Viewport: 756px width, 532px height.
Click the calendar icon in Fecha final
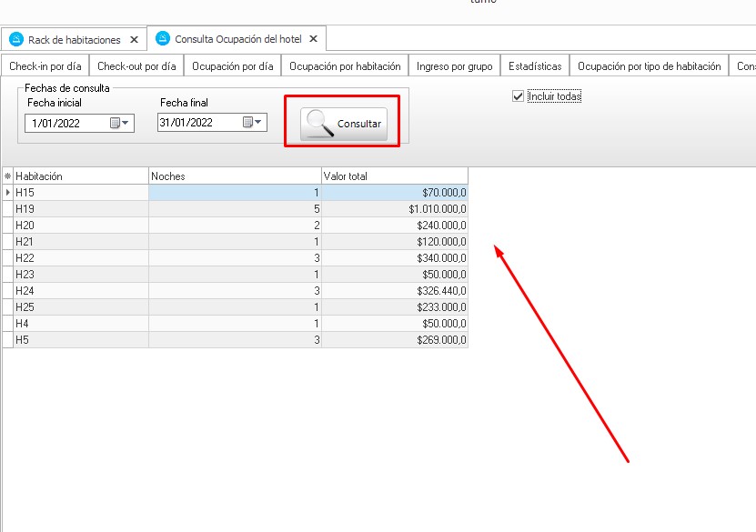point(247,123)
